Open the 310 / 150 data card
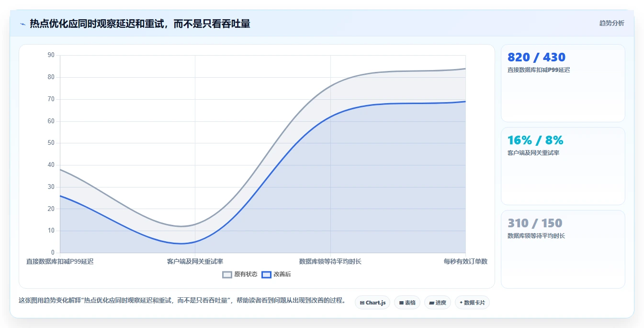Screen dimensions: 644x328 [x=563, y=249]
